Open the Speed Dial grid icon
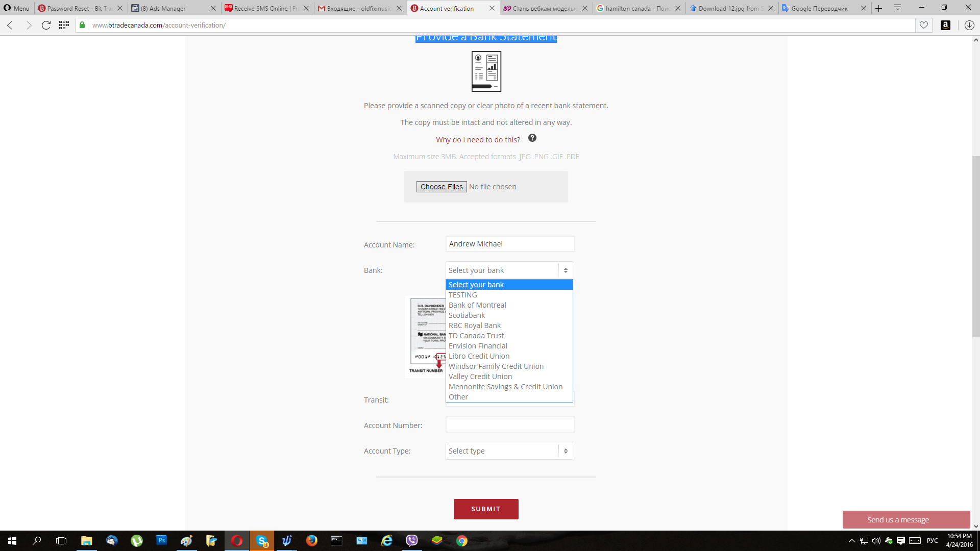980x551 pixels. pyautogui.click(x=64, y=25)
